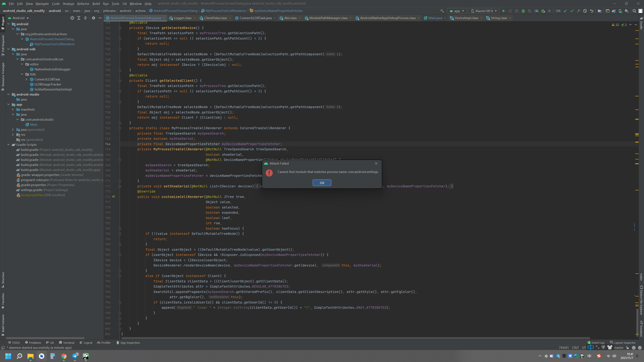644x362 pixels.
Task: Open the Logcat tool window
Action: 86,343
